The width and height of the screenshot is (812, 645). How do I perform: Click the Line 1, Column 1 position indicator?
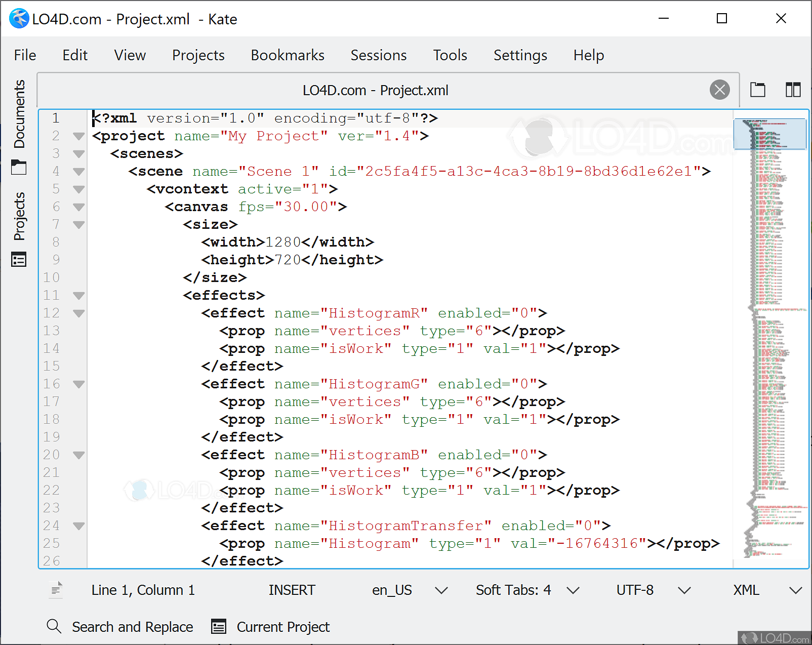click(143, 590)
